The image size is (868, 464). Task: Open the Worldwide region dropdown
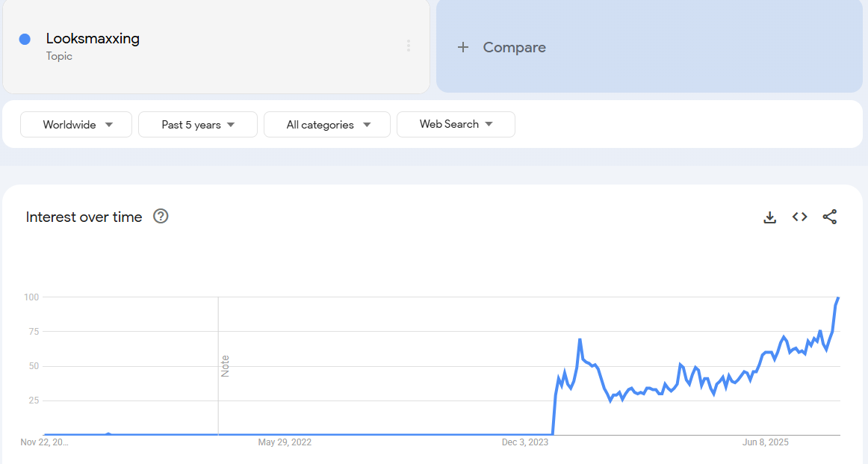pos(76,125)
